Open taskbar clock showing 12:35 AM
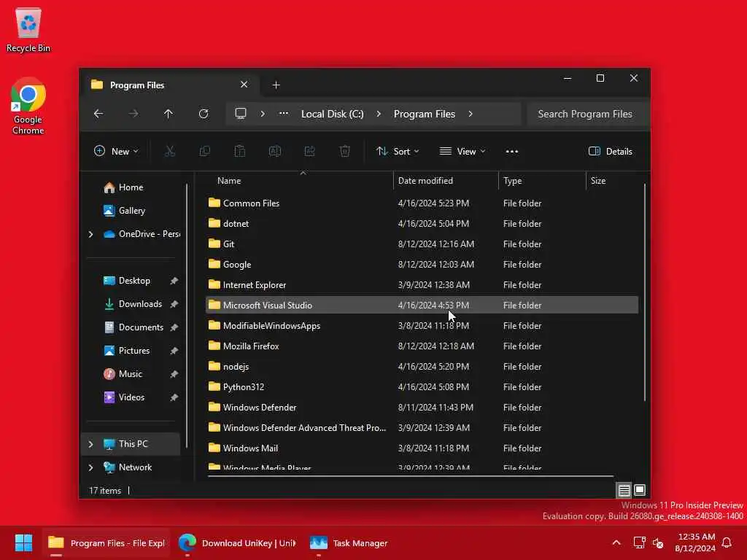 (x=695, y=542)
